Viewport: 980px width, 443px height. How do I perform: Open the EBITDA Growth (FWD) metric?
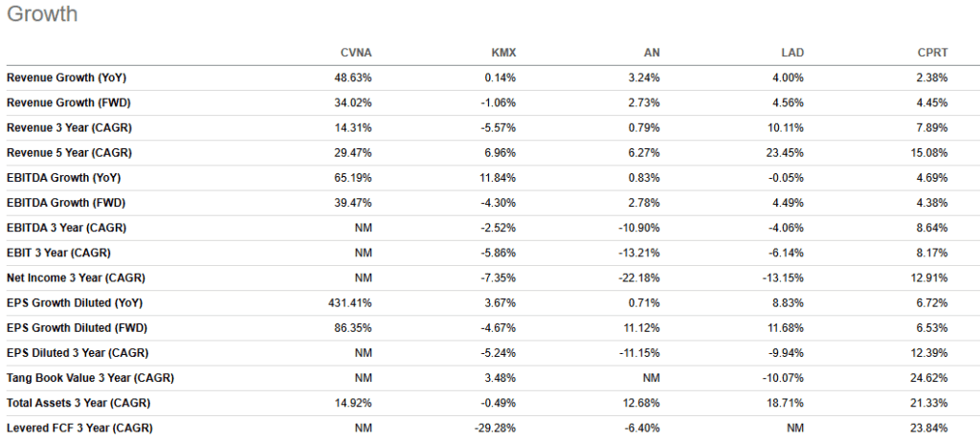[65, 202]
